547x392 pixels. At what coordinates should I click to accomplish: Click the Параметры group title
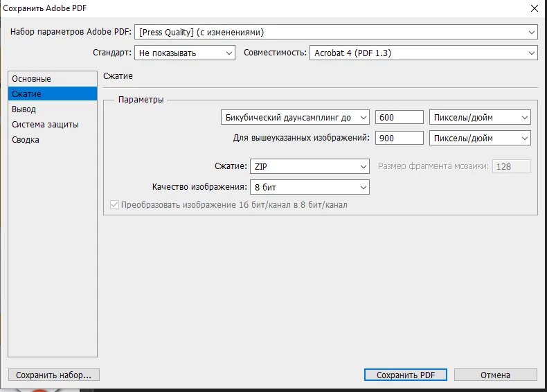(141, 100)
